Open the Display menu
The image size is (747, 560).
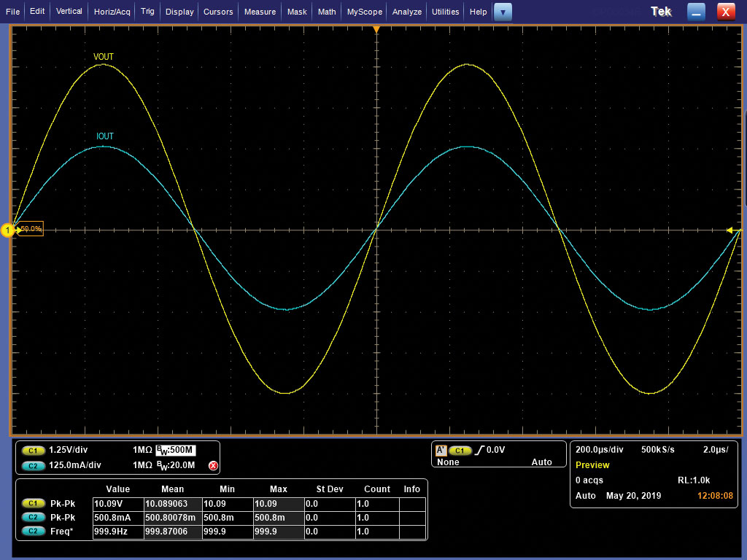click(x=179, y=12)
